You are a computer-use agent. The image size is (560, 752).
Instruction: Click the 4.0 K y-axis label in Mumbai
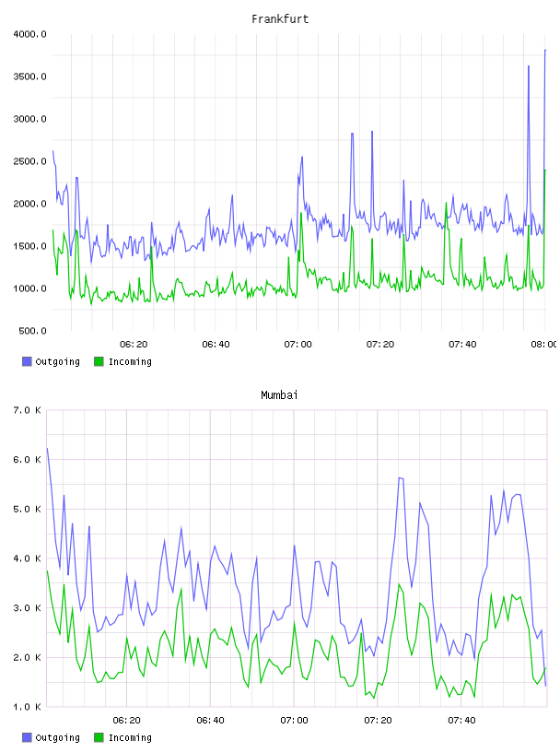click(27, 558)
